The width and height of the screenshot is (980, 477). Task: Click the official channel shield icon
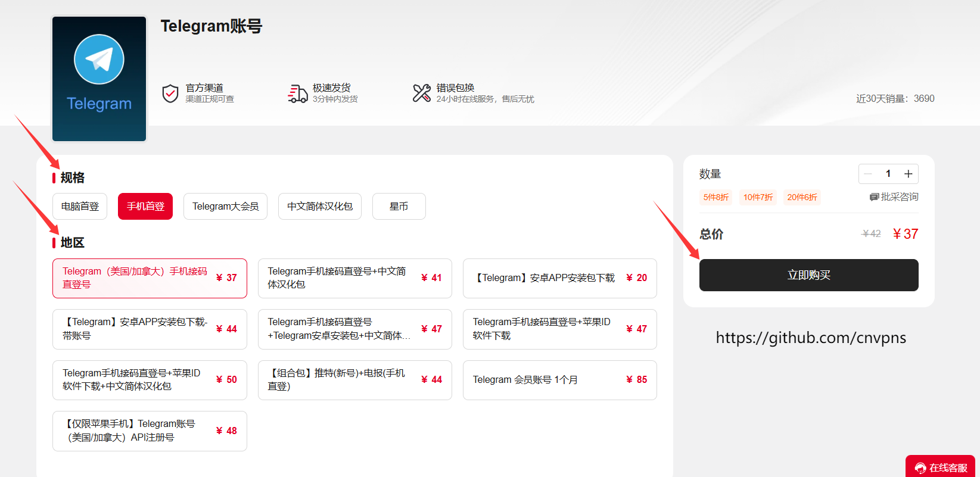pos(170,93)
